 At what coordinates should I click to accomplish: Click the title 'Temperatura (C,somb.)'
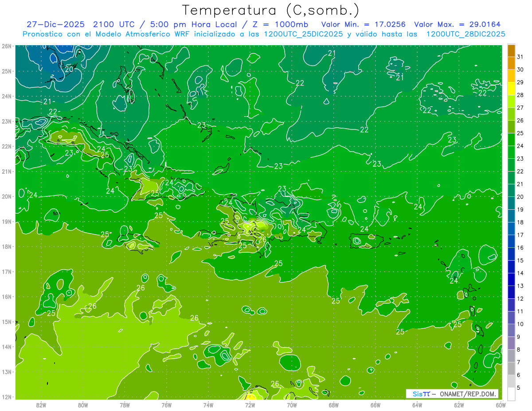coord(271,10)
